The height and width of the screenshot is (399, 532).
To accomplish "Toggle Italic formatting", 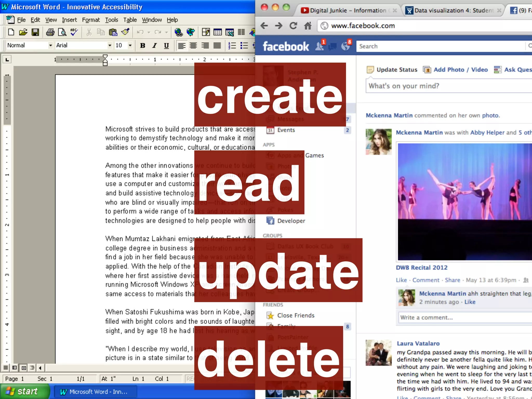I will 155,46.
